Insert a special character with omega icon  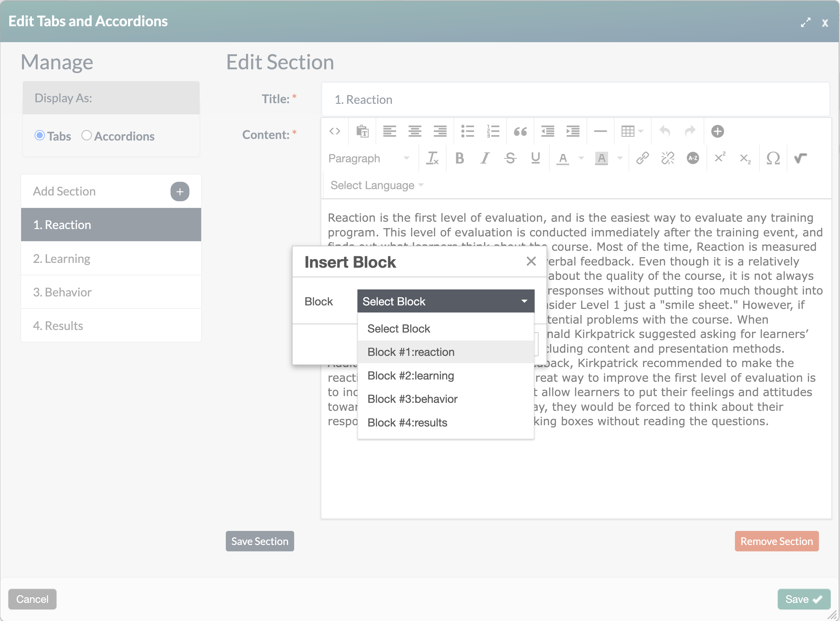pos(773,158)
